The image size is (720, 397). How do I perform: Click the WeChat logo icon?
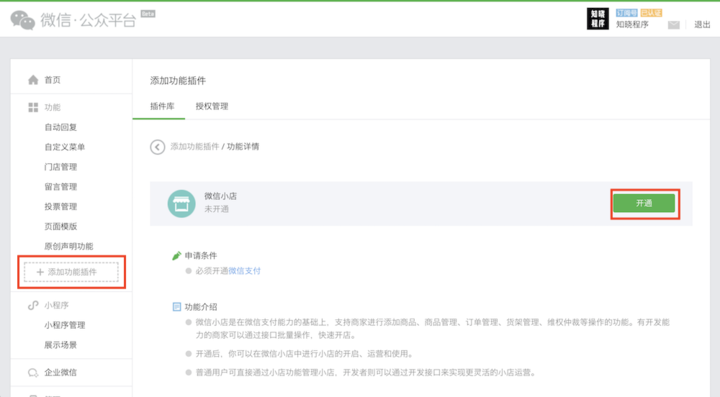click(x=22, y=21)
